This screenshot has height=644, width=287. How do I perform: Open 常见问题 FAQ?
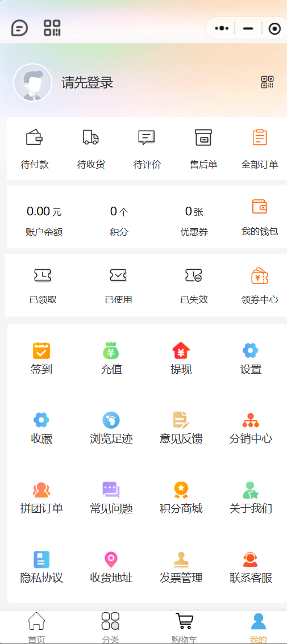click(x=111, y=498)
